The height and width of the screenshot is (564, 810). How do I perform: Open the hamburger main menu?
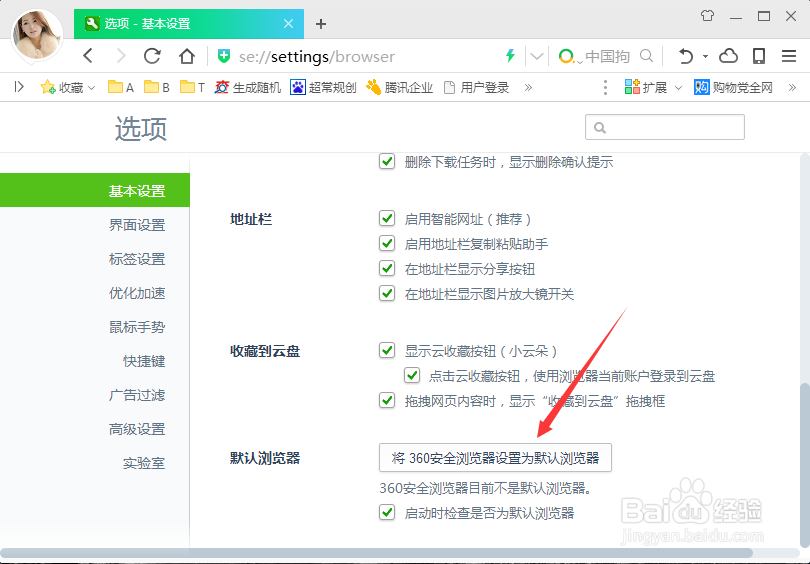click(x=789, y=56)
